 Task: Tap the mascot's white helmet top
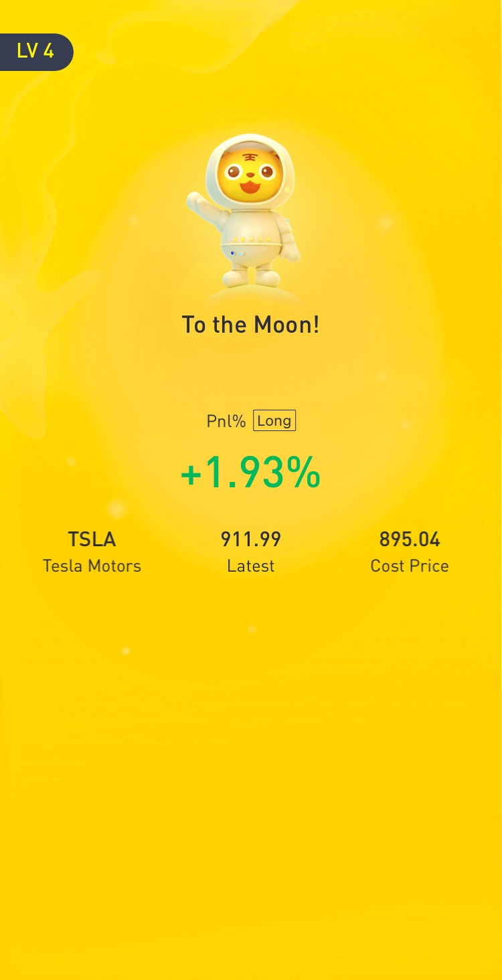250,142
